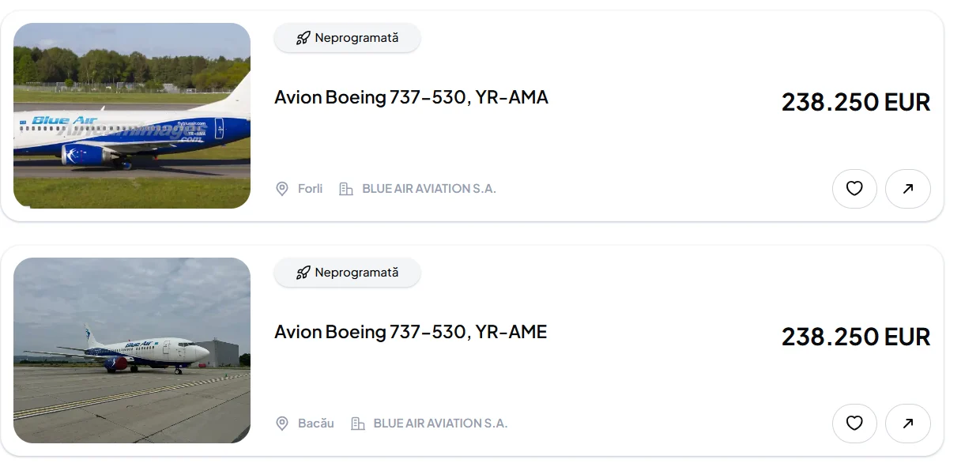Screen dimensions: 980x467
Task: Select the title Avion Boeing 737-530, YR-AMA
Action: [411, 96]
